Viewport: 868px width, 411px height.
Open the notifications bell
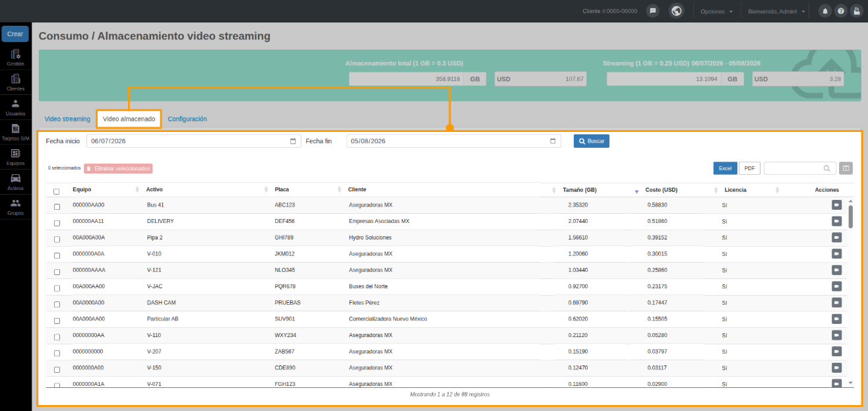click(x=824, y=11)
